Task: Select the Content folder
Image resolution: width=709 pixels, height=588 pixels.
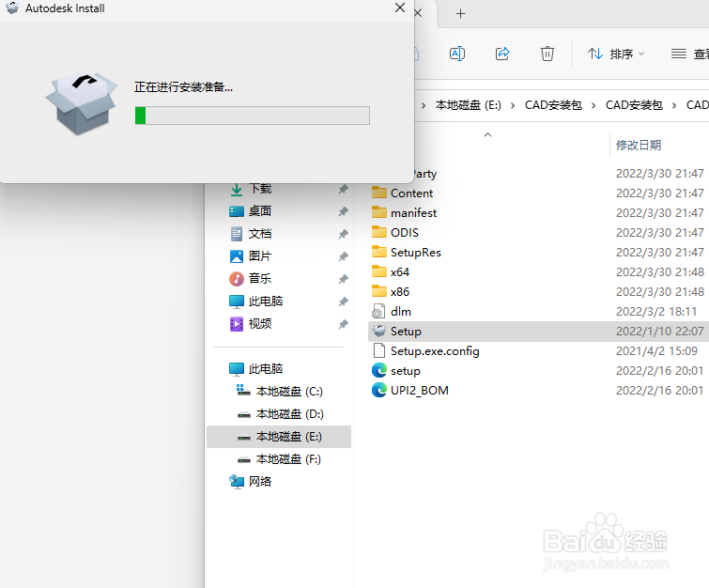Action: [x=411, y=193]
